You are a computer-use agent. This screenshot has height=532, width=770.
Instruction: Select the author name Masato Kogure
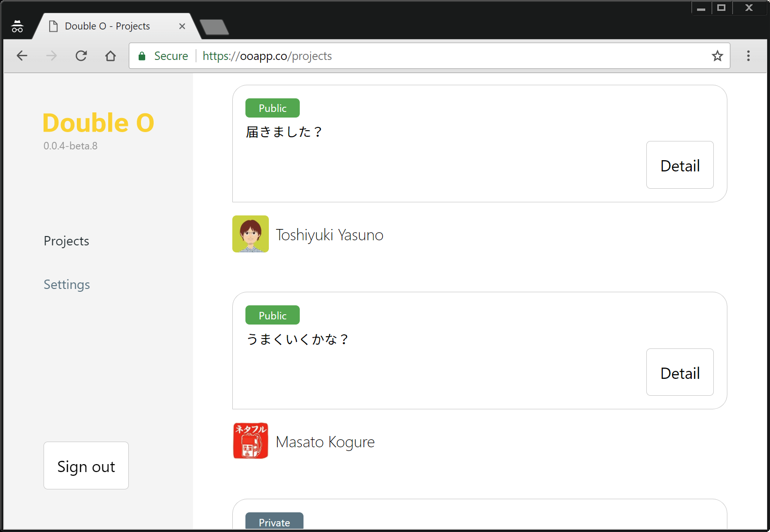[x=326, y=442]
